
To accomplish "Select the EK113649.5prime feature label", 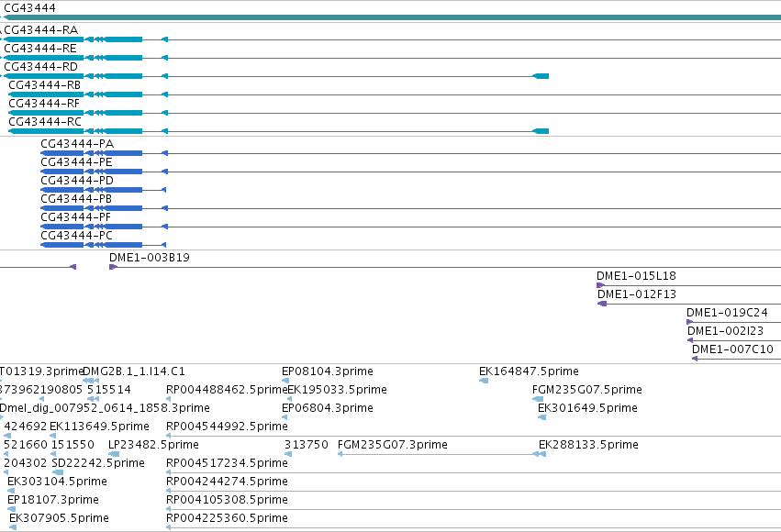I will (x=100, y=427).
